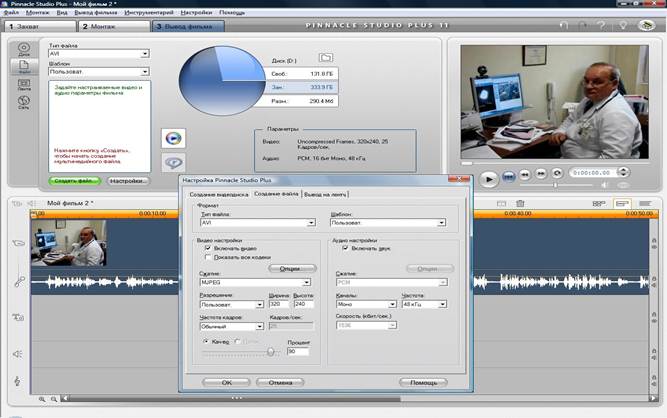The image size is (667, 418).
Task: Click the audio track scissors icon
Action: pyautogui.click(x=19, y=281)
